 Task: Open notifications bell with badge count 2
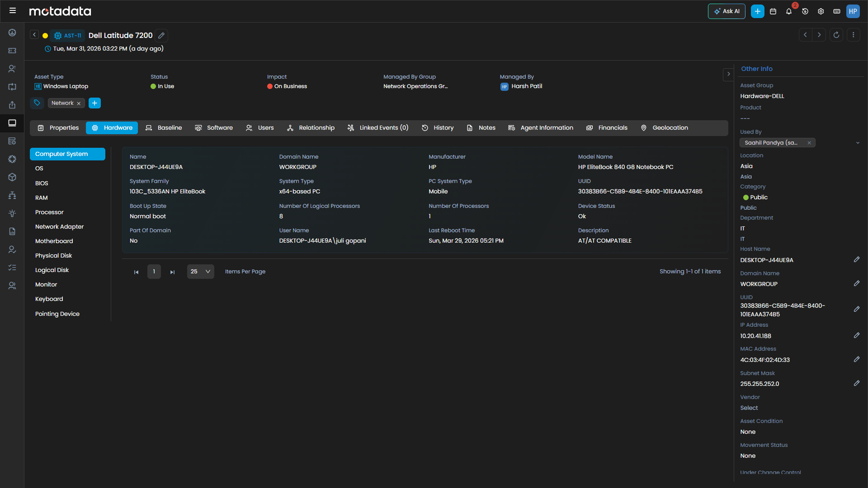tap(789, 11)
